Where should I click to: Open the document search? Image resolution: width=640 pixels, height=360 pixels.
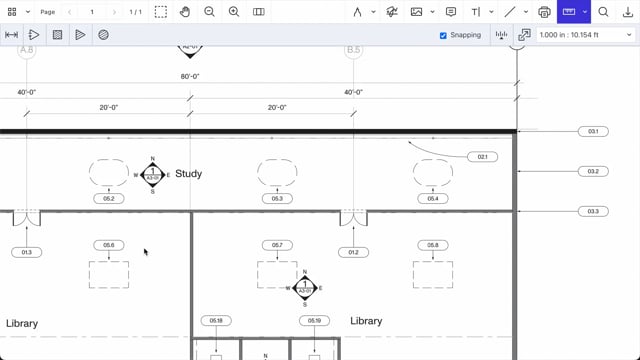603,12
